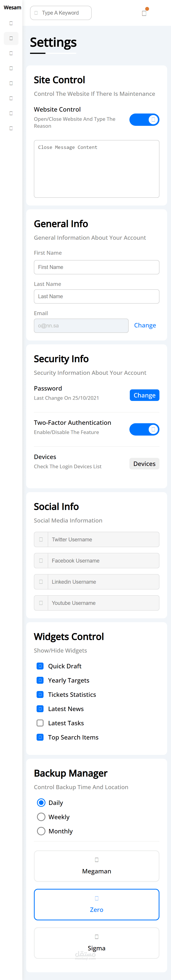
Task: Uncheck the Quick Draft widget checkbox
Action: click(40, 666)
